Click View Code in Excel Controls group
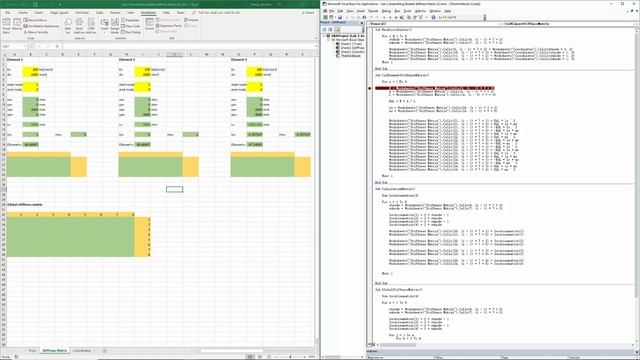Screen dimensions: 640x360 pos(131,26)
